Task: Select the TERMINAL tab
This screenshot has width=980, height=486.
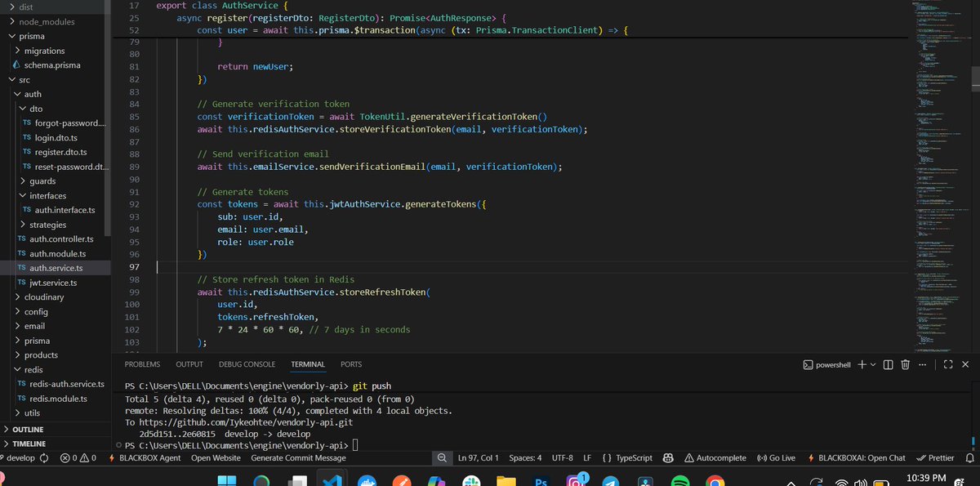Action: pos(308,364)
